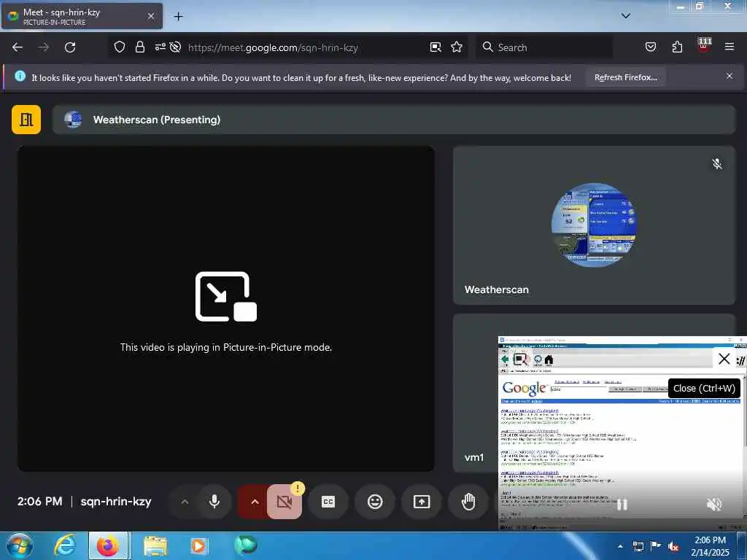This screenshot has width=747, height=560.
Task: Dismiss the Firefox refresh notification bar
Action: pyautogui.click(x=729, y=76)
